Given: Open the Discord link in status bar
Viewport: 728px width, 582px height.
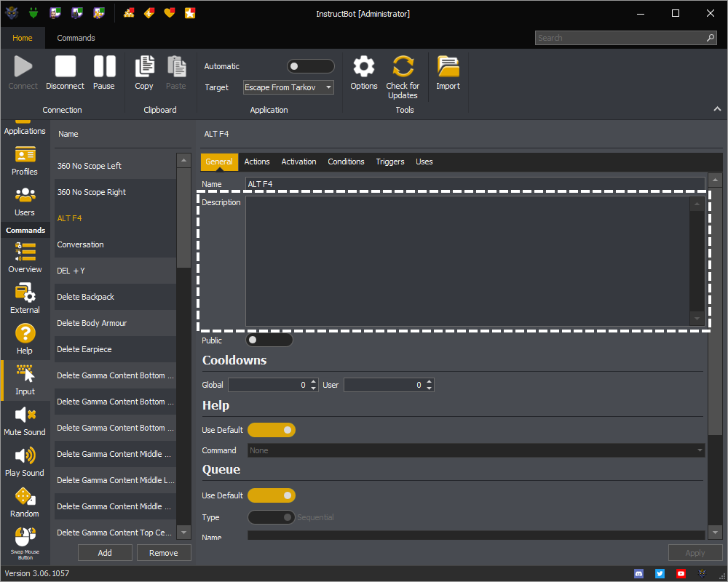Looking at the screenshot, I should click(639, 574).
